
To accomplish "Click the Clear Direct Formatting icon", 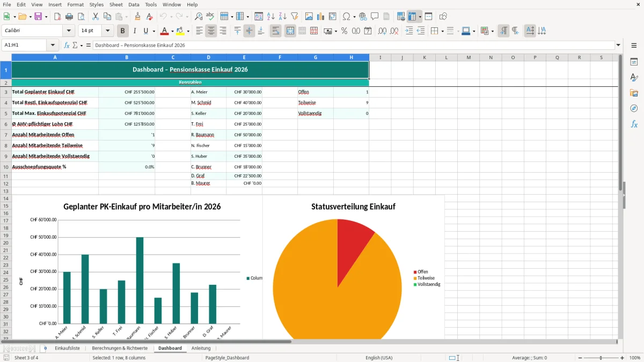I will [149, 17].
